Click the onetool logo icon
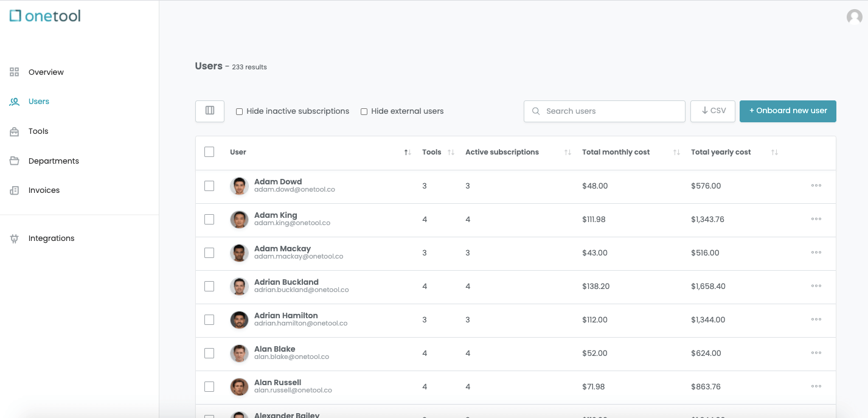Viewport: 868px width, 418px height. 16,16
